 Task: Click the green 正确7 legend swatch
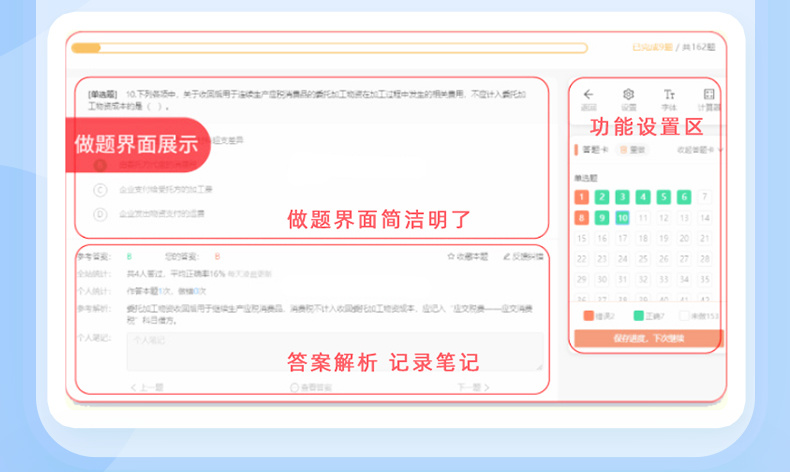(x=638, y=316)
